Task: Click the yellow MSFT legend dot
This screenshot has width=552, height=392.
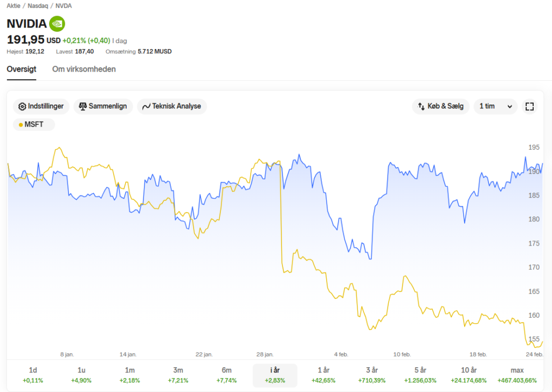Action: (x=21, y=125)
